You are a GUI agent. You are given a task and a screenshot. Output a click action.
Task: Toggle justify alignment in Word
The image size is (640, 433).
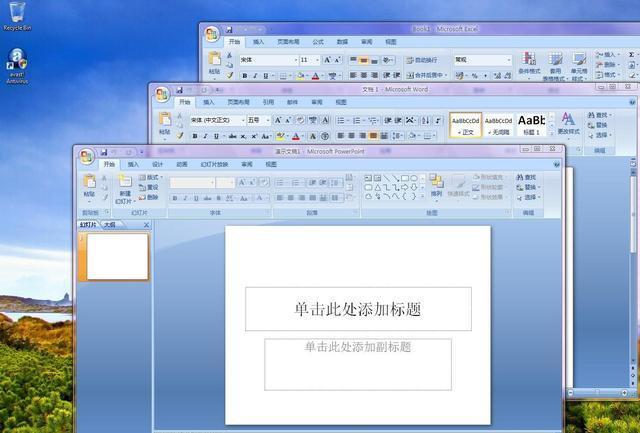[373, 136]
